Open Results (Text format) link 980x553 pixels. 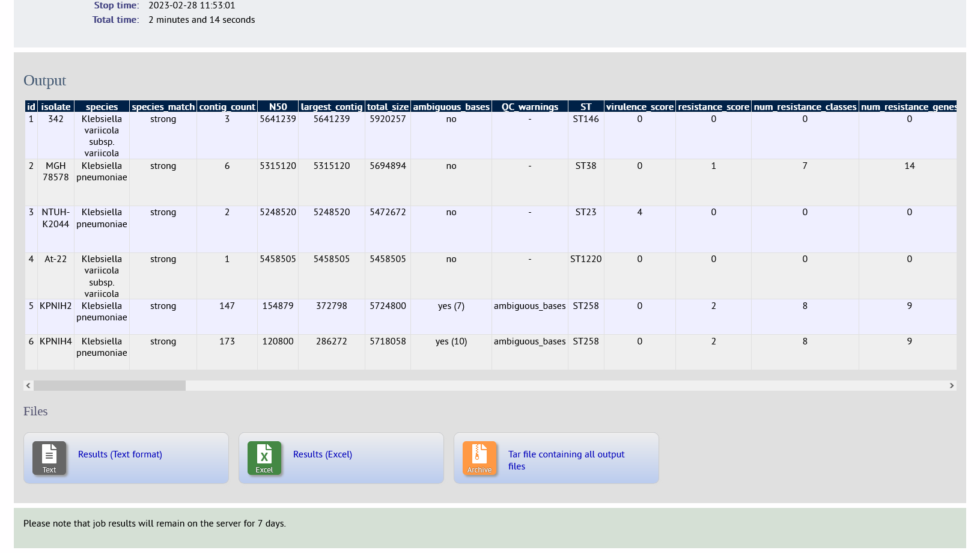click(x=120, y=454)
